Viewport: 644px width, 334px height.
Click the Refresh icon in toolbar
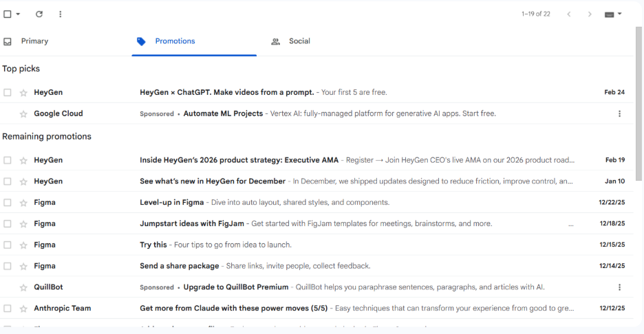39,14
